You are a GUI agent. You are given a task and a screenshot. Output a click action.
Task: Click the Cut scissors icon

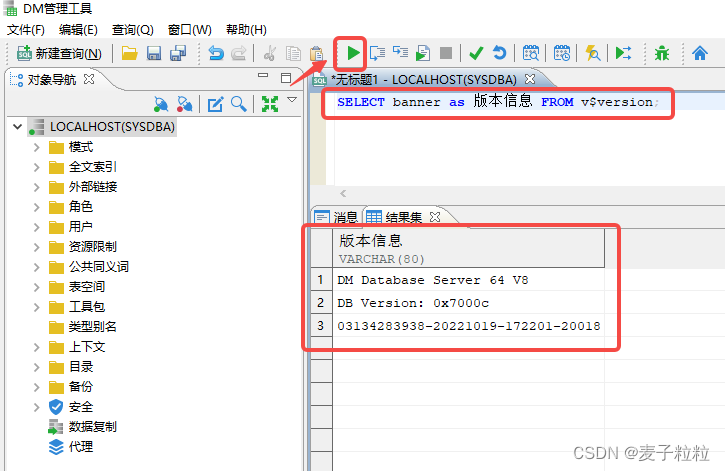(x=270, y=54)
